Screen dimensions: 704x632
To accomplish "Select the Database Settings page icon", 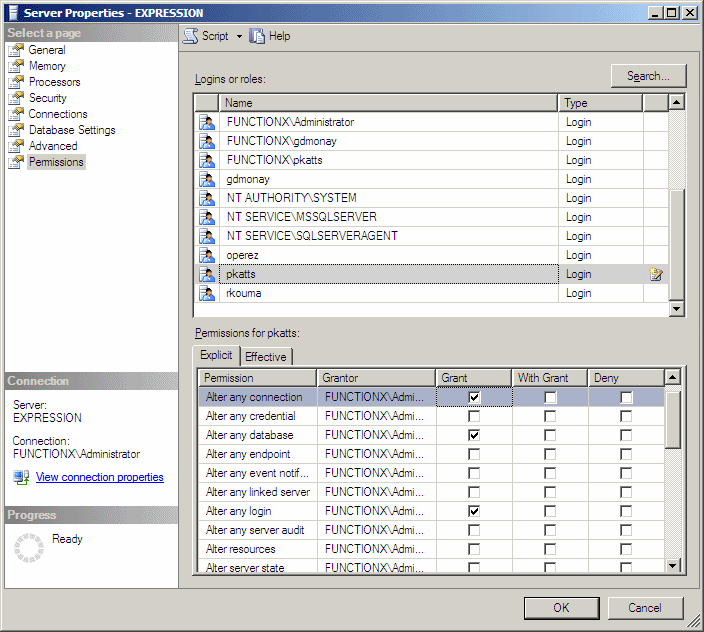I will point(16,130).
